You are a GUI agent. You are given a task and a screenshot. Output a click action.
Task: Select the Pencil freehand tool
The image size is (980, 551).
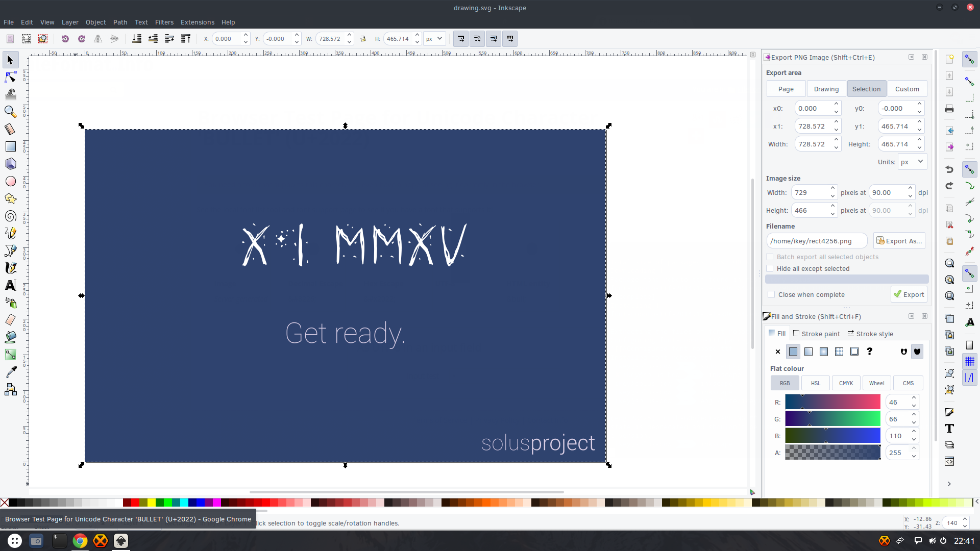click(10, 233)
